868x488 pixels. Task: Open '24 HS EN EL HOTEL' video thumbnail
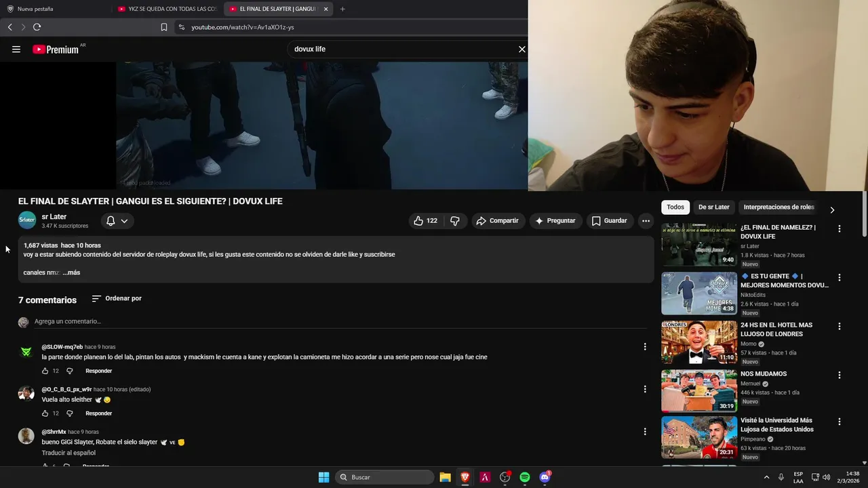click(699, 342)
